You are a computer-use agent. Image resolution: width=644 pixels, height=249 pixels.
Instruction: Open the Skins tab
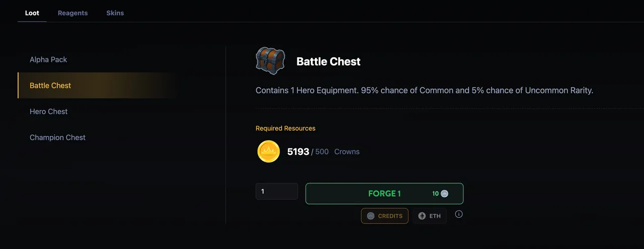tap(115, 13)
